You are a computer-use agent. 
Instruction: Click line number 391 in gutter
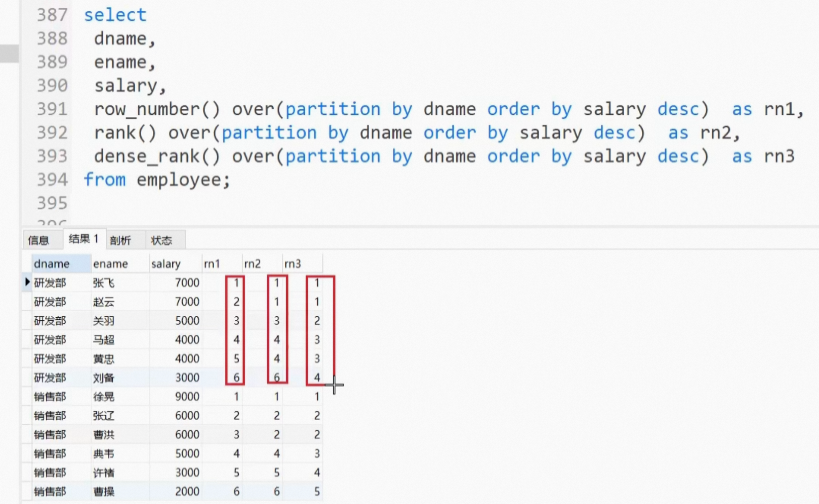[52, 109]
